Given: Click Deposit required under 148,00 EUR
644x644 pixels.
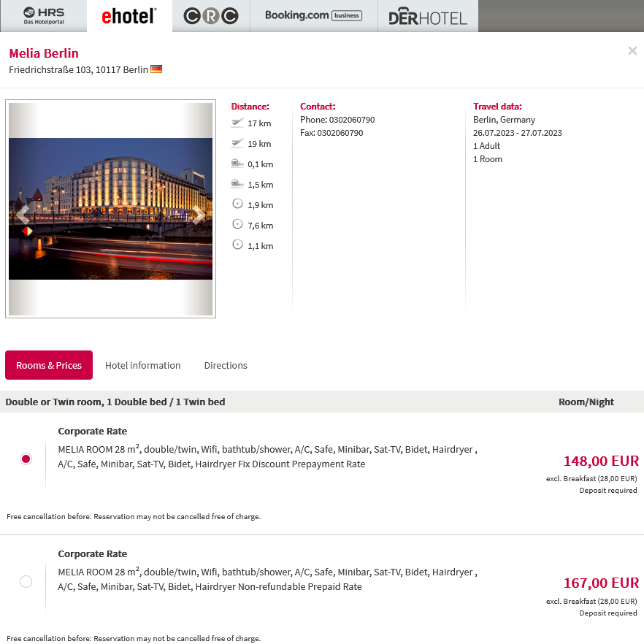Looking at the screenshot, I should (607, 491).
